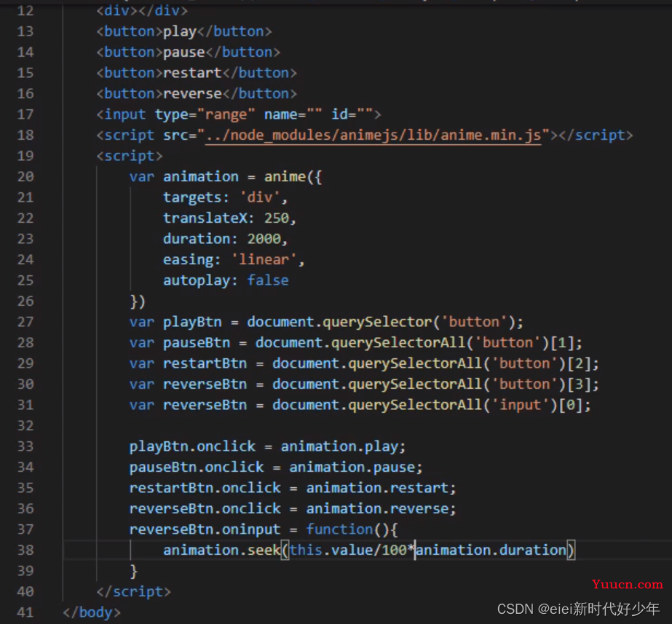Click 'reverseBtn.oninput' on line 37
Screen dimensions: 672x624
click(205, 530)
